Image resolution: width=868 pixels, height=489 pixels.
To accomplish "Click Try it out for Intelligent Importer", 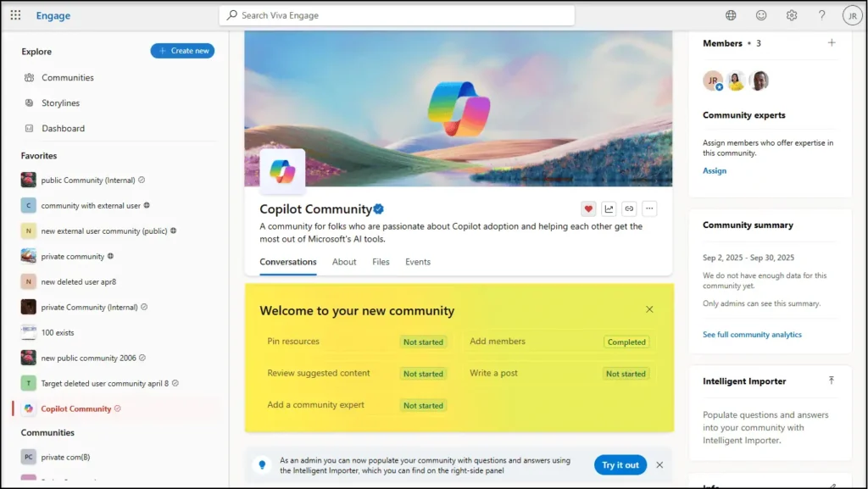I will click(620, 464).
